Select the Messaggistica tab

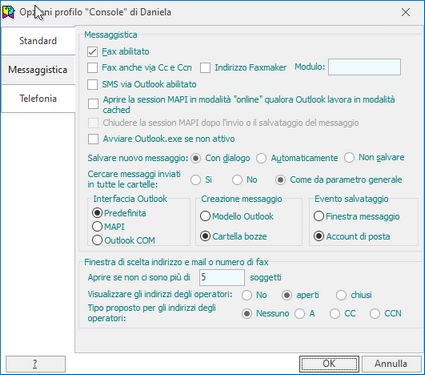pos(38,70)
